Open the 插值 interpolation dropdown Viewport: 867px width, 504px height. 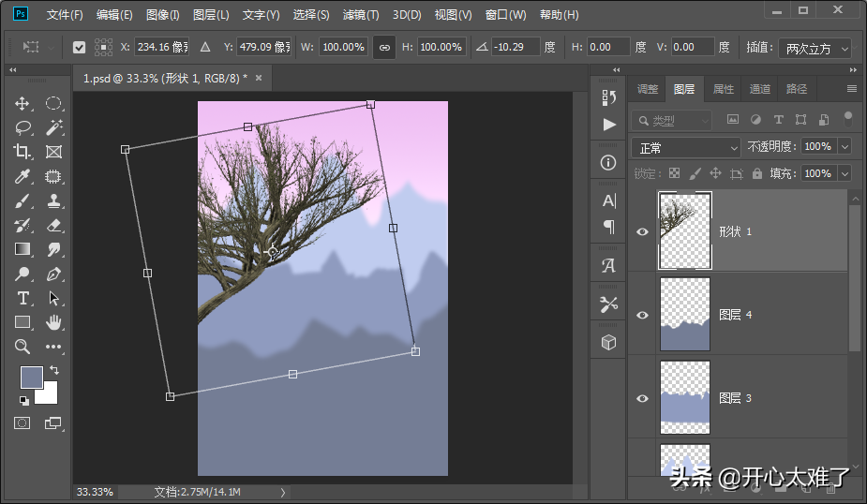pos(815,49)
